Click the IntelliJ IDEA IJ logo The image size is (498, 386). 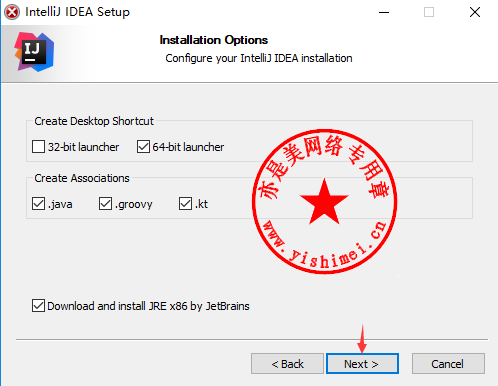pos(34,52)
